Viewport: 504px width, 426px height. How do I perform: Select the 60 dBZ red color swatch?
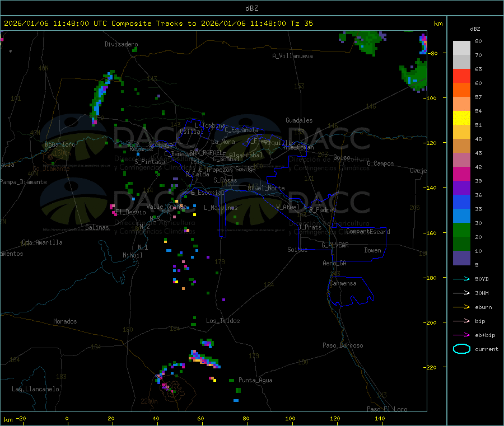pos(461,76)
